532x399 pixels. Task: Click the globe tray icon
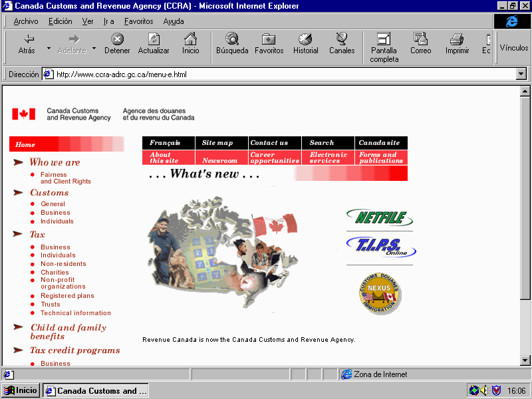[473, 390]
